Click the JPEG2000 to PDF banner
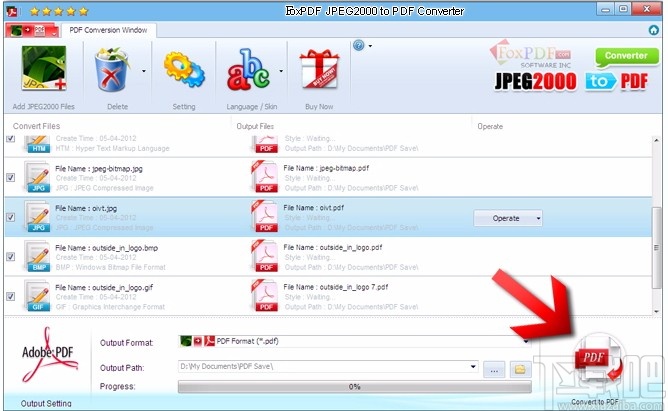Image resolution: width=668 pixels, height=411 pixels. (x=571, y=82)
